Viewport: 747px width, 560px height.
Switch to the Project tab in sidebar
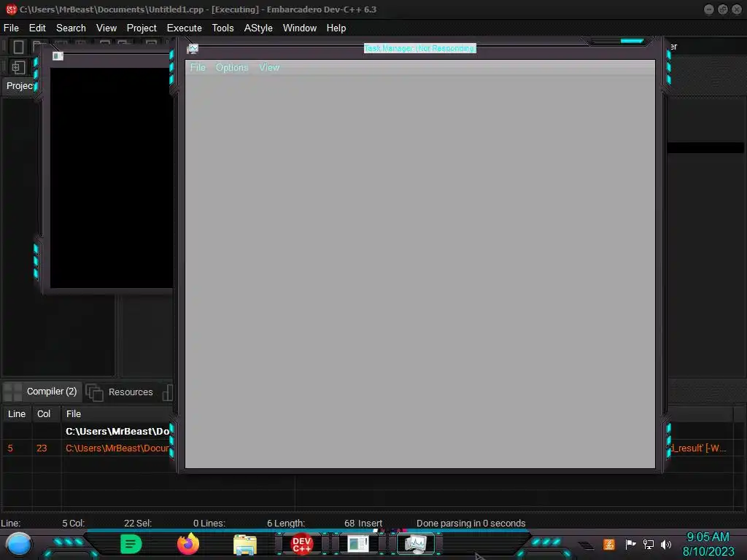(20, 86)
